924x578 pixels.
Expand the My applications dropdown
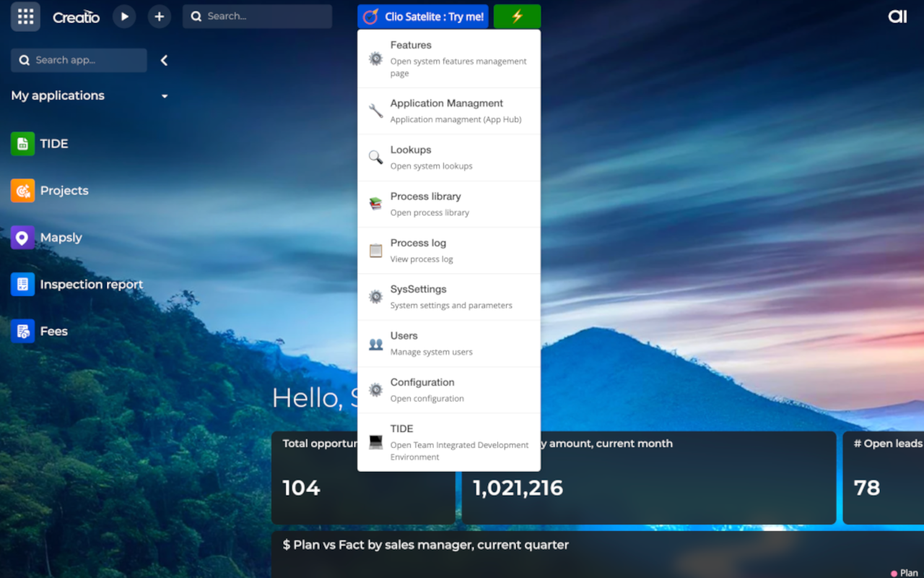[x=165, y=96]
